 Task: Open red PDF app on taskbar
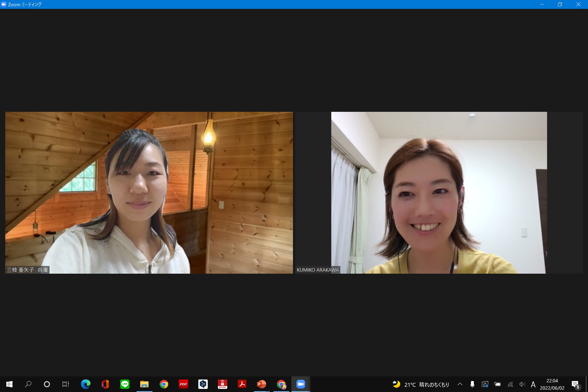click(183, 384)
